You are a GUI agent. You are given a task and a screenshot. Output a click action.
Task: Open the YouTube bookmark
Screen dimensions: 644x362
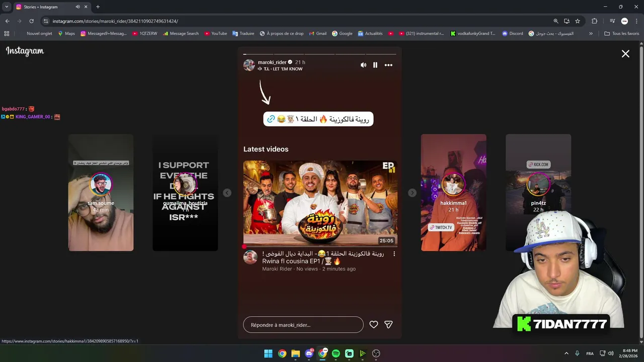(215, 34)
